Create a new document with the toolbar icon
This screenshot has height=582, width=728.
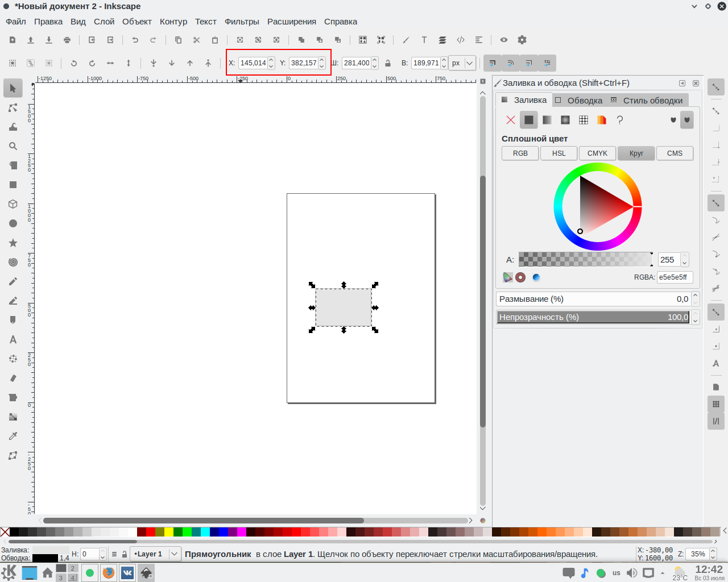[x=13, y=40]
